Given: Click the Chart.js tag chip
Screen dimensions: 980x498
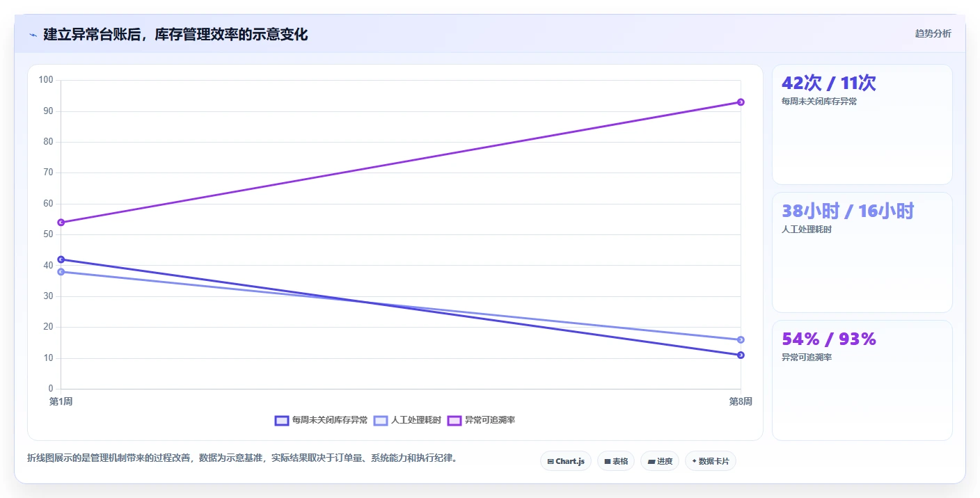Looking at the screenshot, I should (x=566, y=461).
